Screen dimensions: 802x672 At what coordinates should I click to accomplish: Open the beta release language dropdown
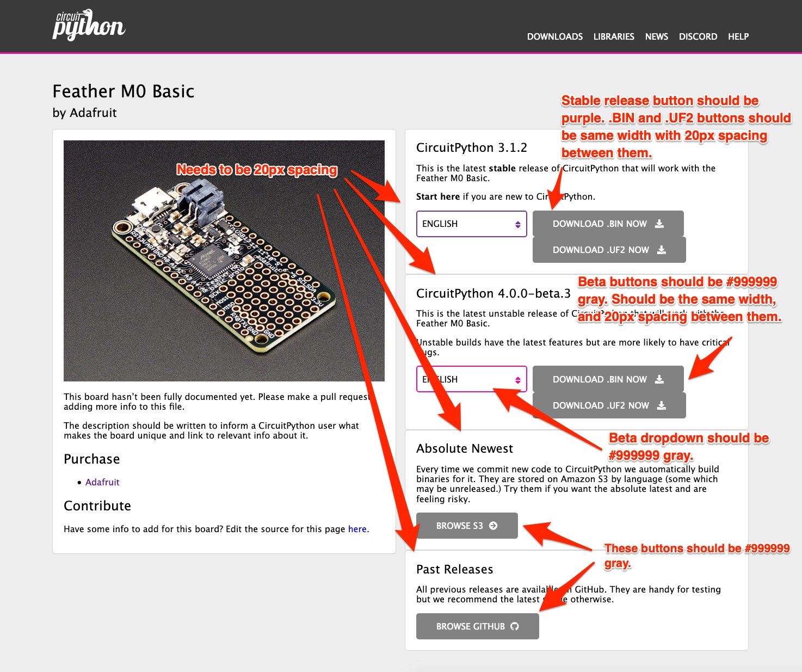click(x=472, y=379)
